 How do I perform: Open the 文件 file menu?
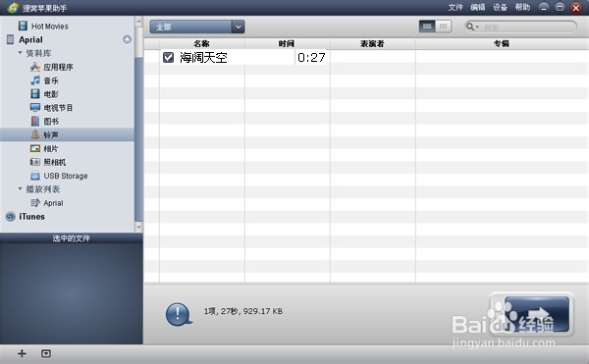point(455,7)
